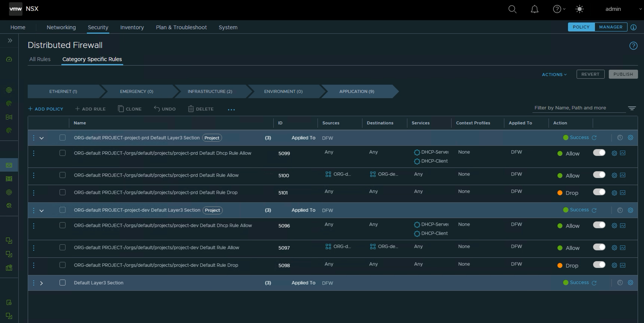Viewport: 644px width, 323px height.
Task: Click ADD POLICY
Action: [x=46, y=109]
